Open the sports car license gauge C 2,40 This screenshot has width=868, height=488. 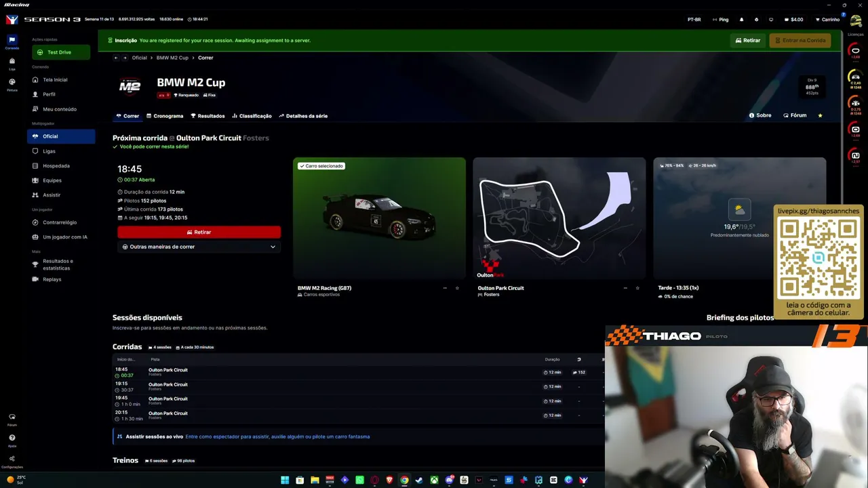click(x=855, y=79)
